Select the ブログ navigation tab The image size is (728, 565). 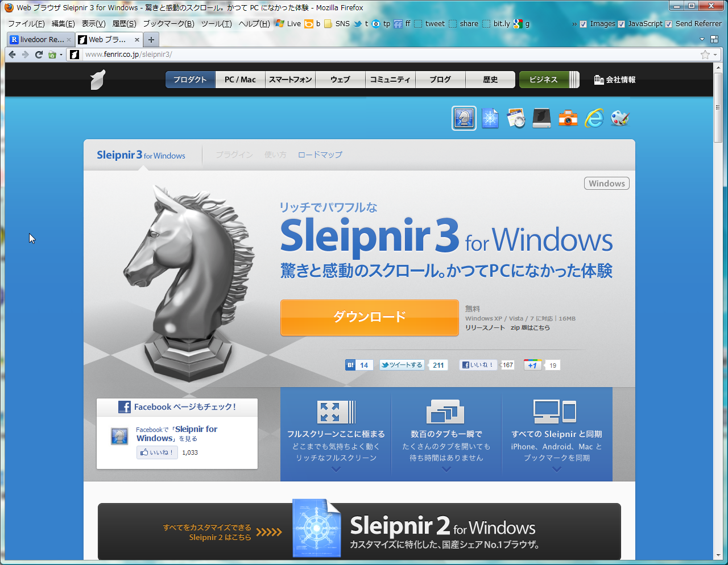(440, 80)
